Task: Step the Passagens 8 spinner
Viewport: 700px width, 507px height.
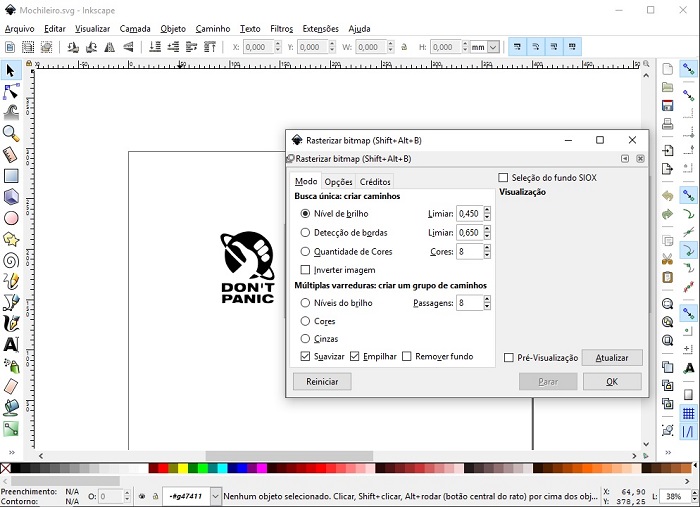Action: click(x=487, y=303)
